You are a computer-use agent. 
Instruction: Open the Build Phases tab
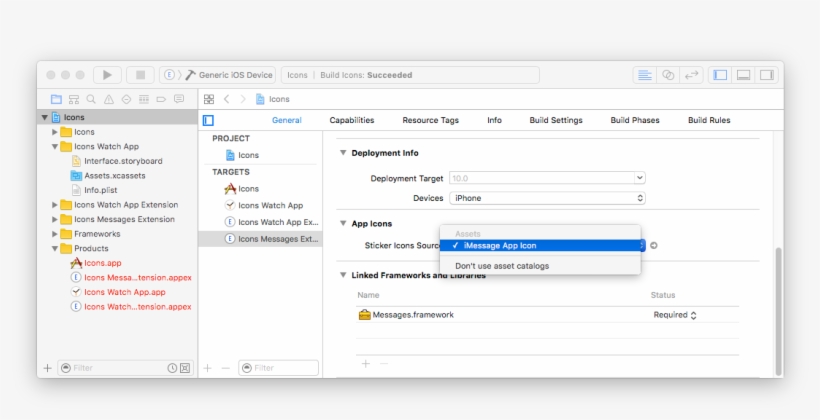point(635,120)
